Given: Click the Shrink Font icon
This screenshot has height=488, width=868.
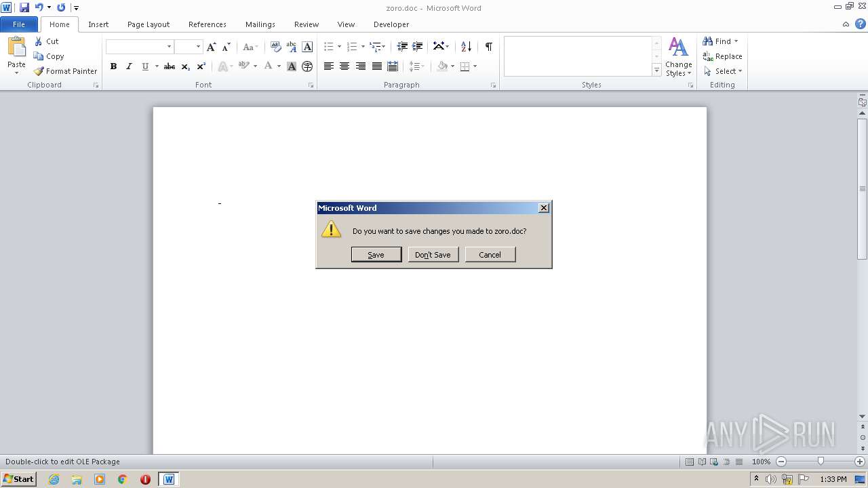Looking at the screenshot, I should click(x=226, y=47).
